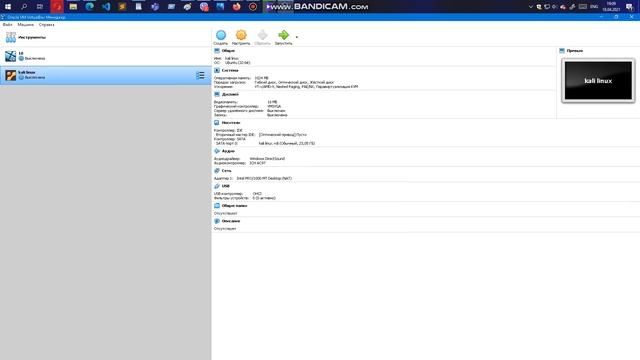Open the Справка menu
The image size is (640, 360).
tap(47, 24)
